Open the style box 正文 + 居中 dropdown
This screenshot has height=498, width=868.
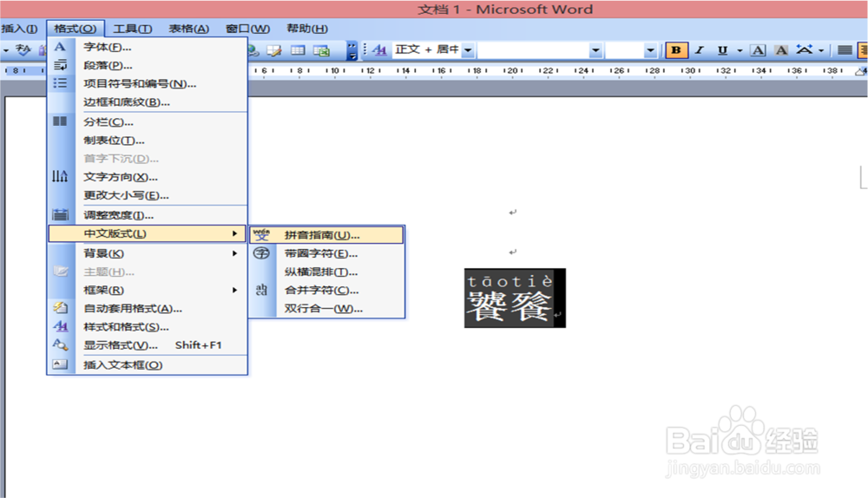(x=469, y=50)
